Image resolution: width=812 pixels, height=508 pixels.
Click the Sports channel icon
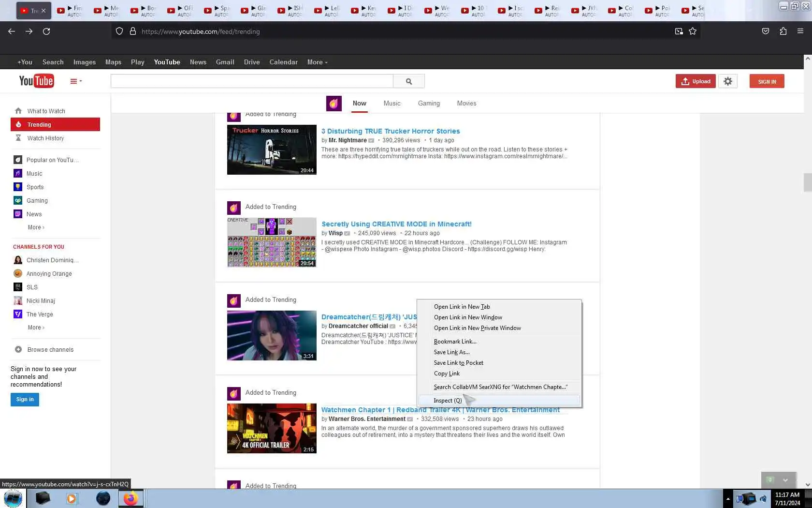point(18,187)
